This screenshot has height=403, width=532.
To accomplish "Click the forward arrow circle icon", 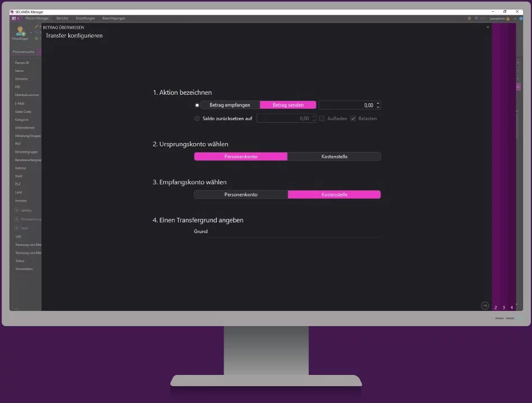I will point(485,306).
